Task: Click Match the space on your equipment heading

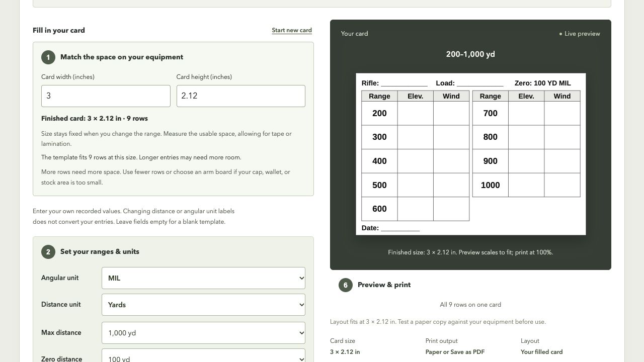Action: click(x=122, y=57)
